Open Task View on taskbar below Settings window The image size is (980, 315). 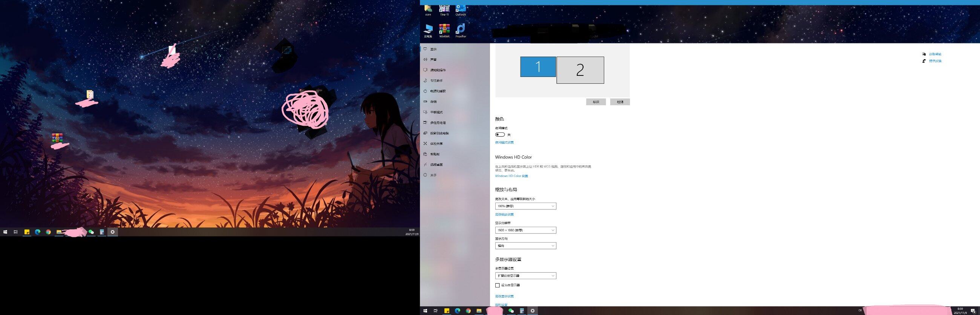[436, 311]
